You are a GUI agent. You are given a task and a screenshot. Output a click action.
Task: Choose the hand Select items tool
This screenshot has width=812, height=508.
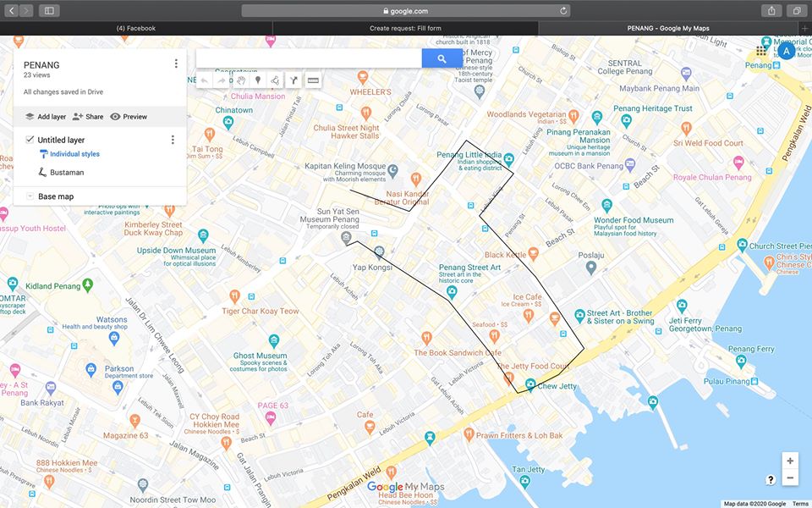(240, 80)
